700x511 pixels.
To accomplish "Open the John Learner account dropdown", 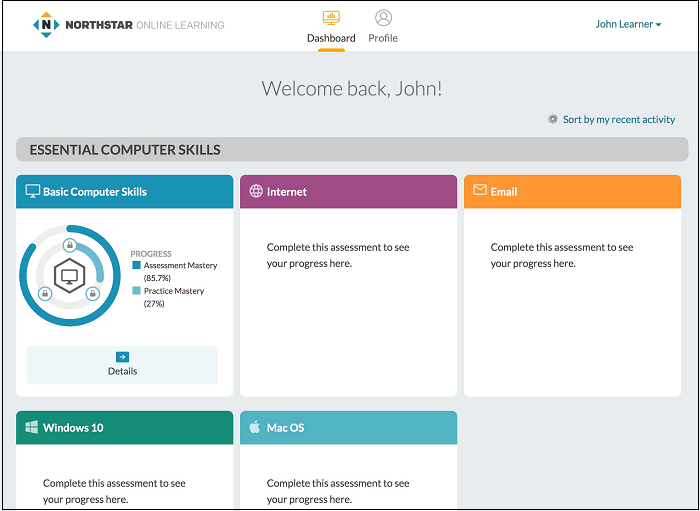I will click(628, 24).
